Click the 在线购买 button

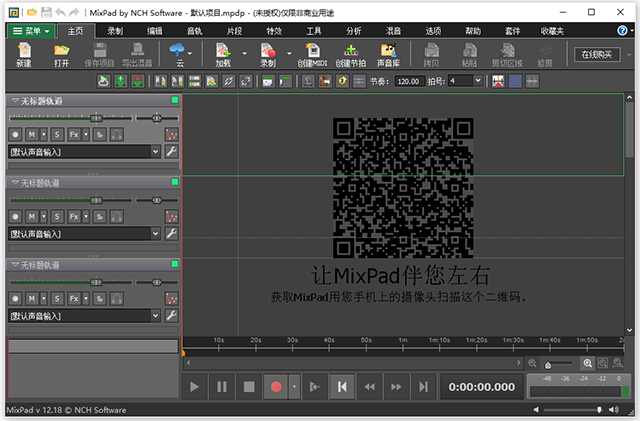point(596,54)
